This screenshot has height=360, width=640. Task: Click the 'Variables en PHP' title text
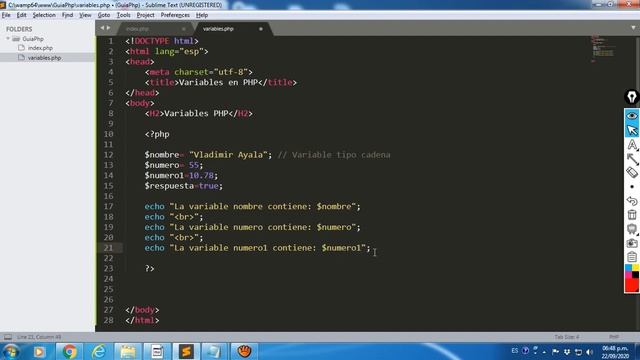(218, 82)
